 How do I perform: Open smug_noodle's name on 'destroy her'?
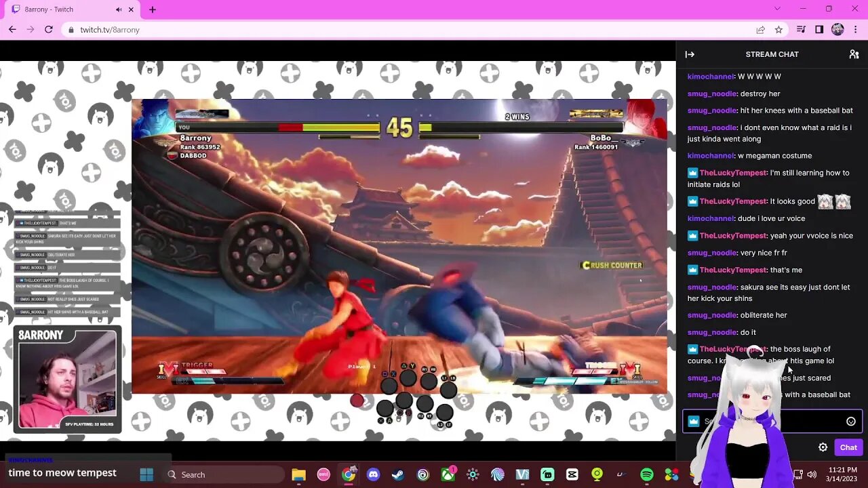(712, 94)
